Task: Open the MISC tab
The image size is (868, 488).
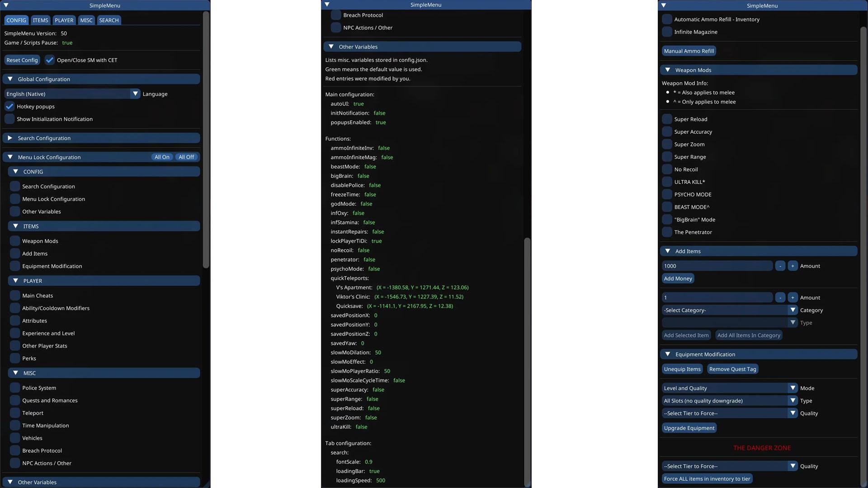Action: 86,20
